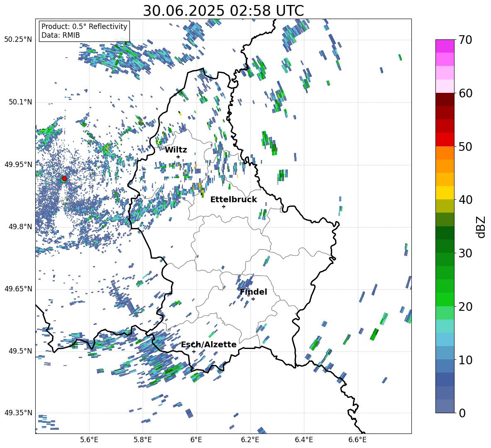
Task: Click the magenta swatch at colorbar top
Action: tap(445, 46)
